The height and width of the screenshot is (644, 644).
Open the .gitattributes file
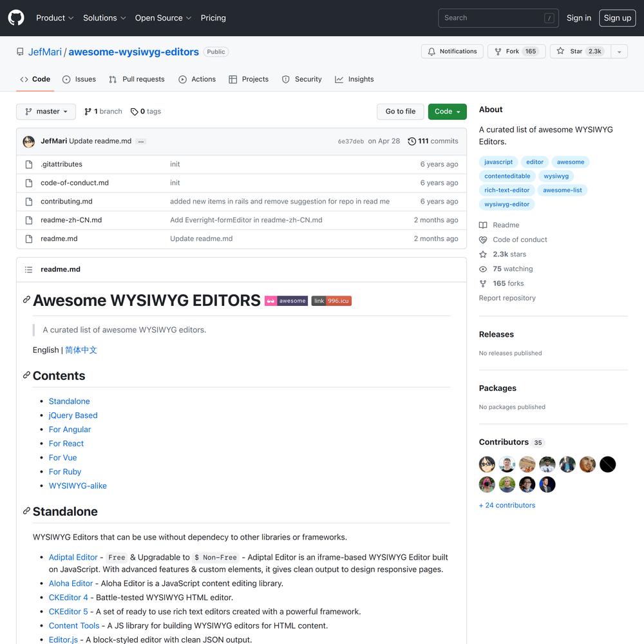click(x=61, y=164)
